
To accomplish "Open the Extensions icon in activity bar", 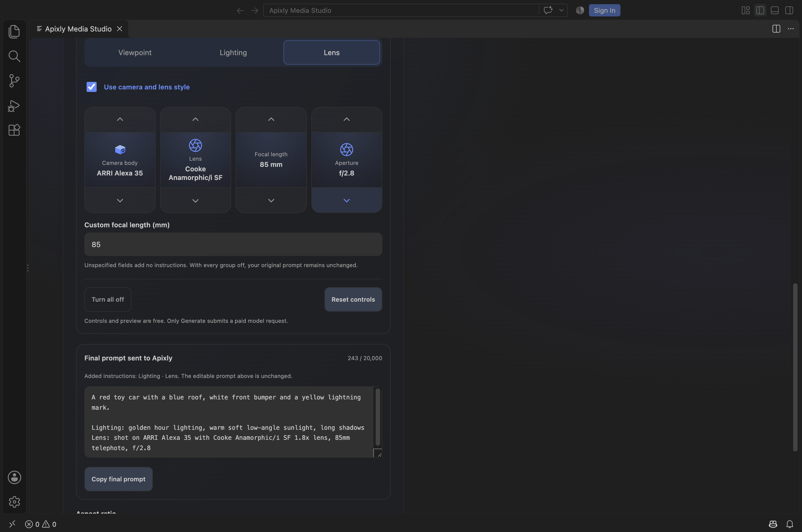I will (x=14, y=130).
